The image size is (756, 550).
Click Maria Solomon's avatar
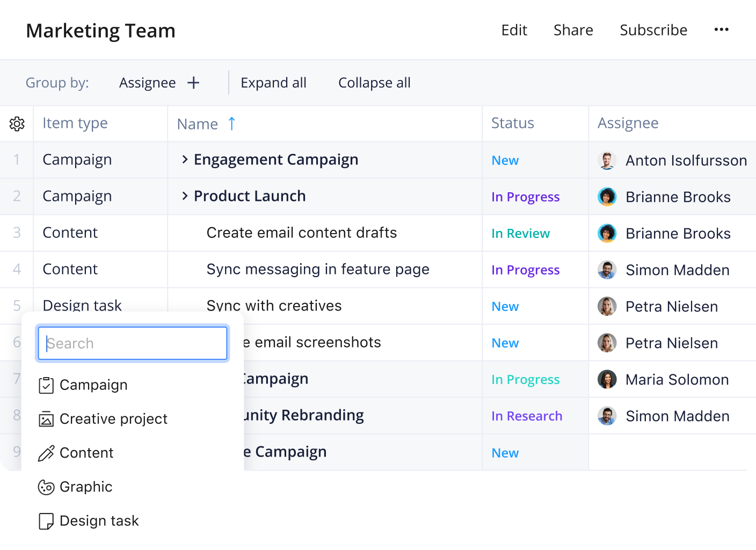[607, 380]
